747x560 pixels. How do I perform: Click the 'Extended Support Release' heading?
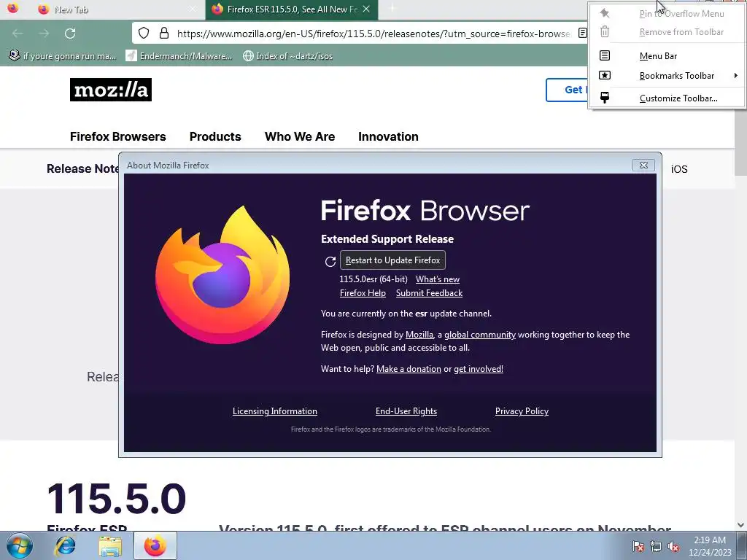pos(387,239)
